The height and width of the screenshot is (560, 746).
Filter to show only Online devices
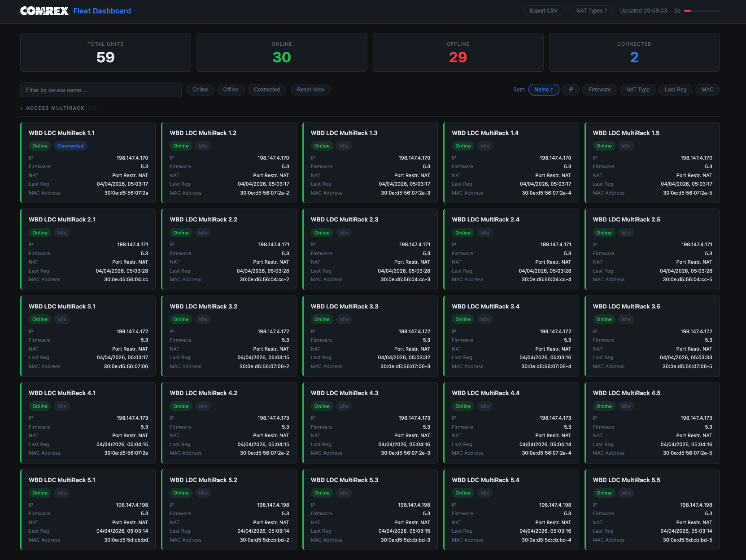(x=200, y=90)
